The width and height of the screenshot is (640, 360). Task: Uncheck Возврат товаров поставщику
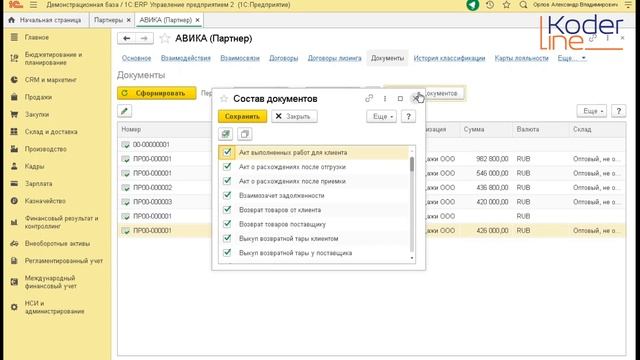227,224
